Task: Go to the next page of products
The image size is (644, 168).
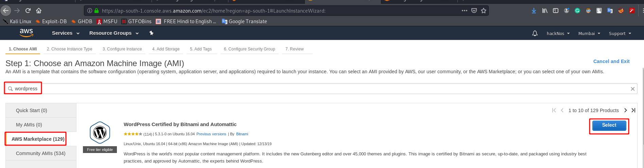Action: click(x=625, y=110)
